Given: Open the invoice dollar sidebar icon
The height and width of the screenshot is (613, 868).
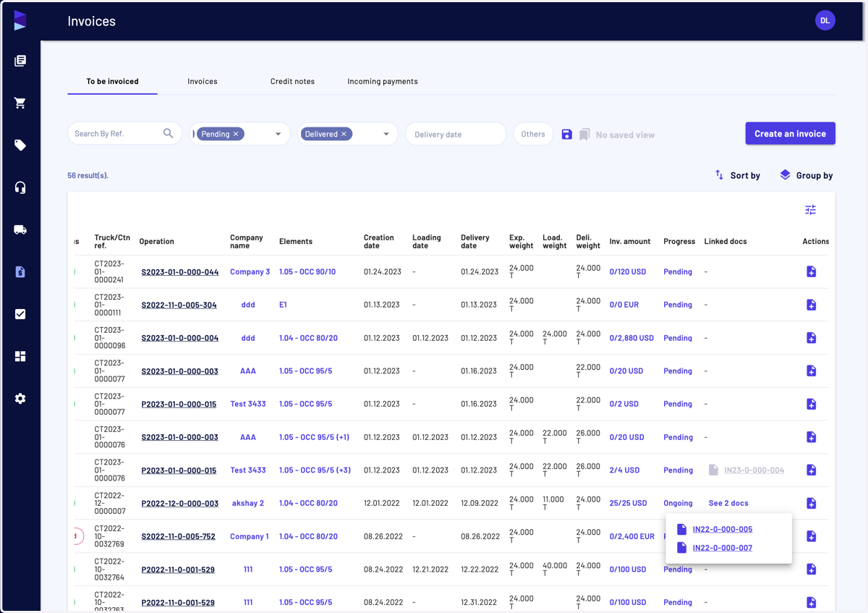Looking at the screenshot, I should pos(20,272).
